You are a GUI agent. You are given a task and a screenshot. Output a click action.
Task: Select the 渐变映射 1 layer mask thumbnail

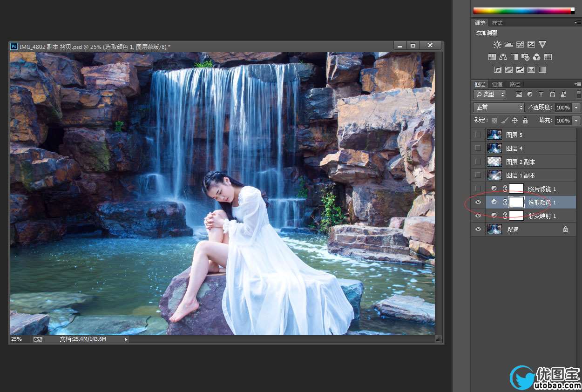coord(516,215)
